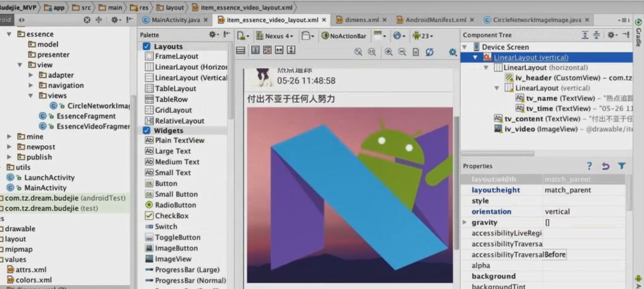Expand the newpost package
This screenshot has width=644, height=289.
[9, 147]
